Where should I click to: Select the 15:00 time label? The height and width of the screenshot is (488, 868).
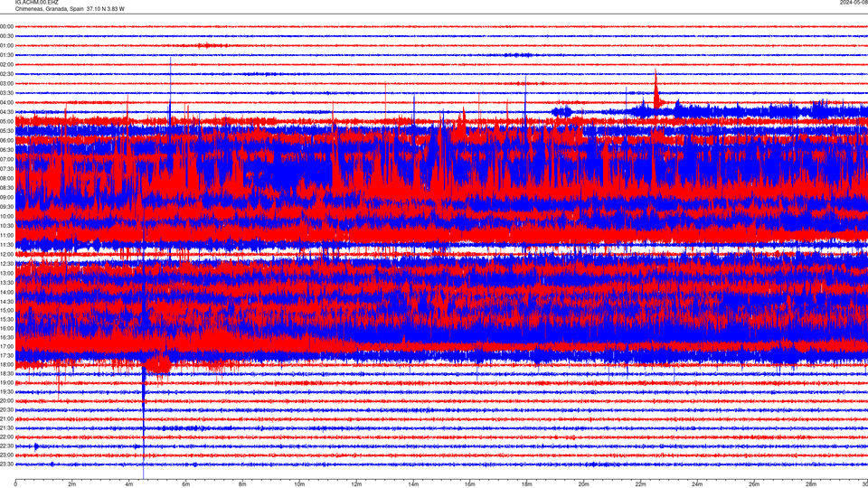pyautogui.click(x=6, y=310)
